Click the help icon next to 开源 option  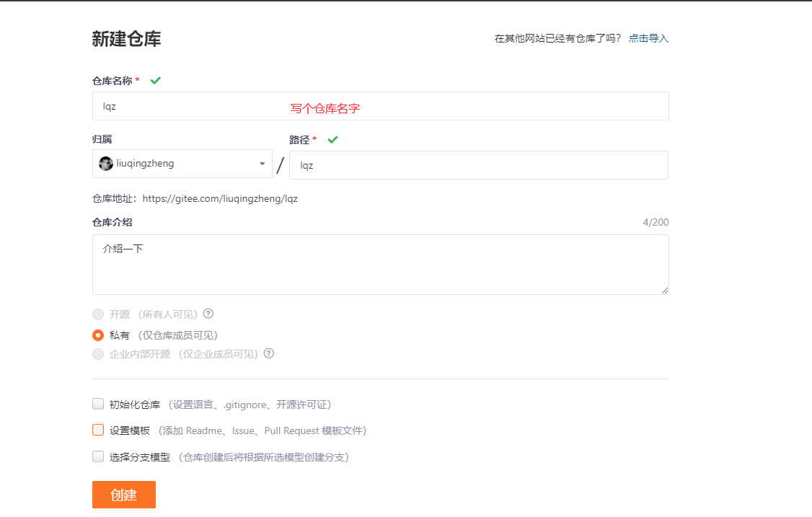point(208,314)
